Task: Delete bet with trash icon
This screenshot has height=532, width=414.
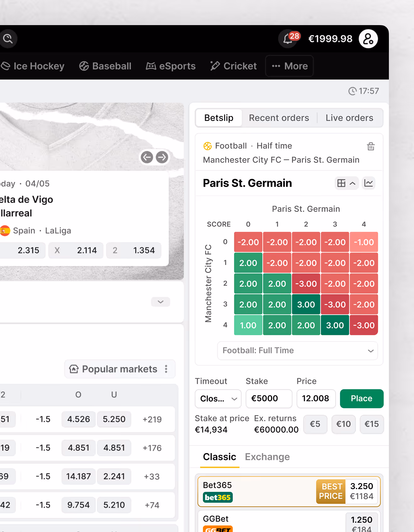Action: (371, 146)
